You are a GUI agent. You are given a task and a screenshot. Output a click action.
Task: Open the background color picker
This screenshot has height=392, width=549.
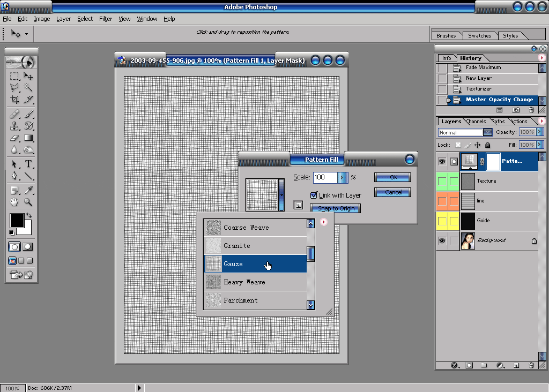pyautogui.click(x=27, y=230)
